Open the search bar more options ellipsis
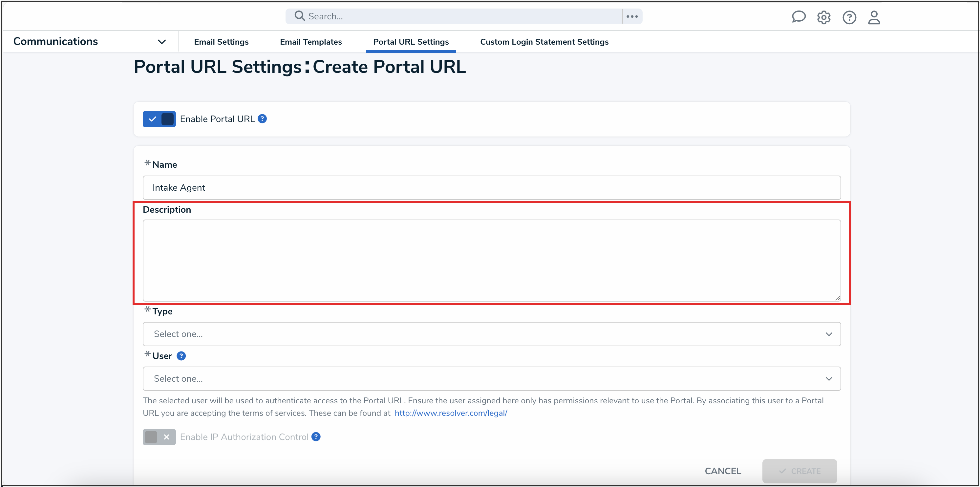Screen dimensions: 980x487 (x=632, y=16)
